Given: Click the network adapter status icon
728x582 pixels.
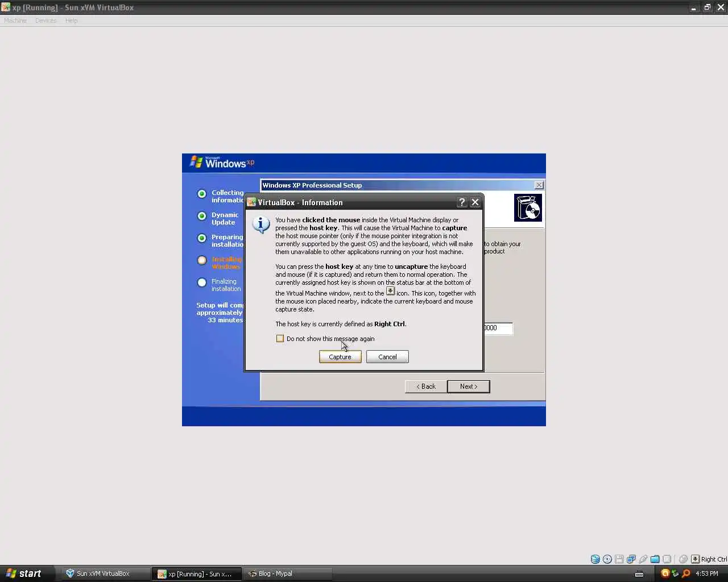Looking at the screenshot, I should (631, 559).
